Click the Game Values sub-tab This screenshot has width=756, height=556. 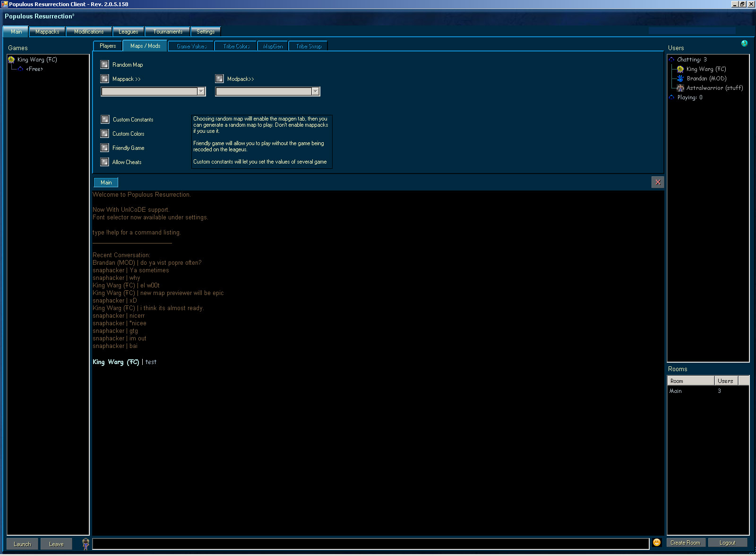(x=191, y=46)
